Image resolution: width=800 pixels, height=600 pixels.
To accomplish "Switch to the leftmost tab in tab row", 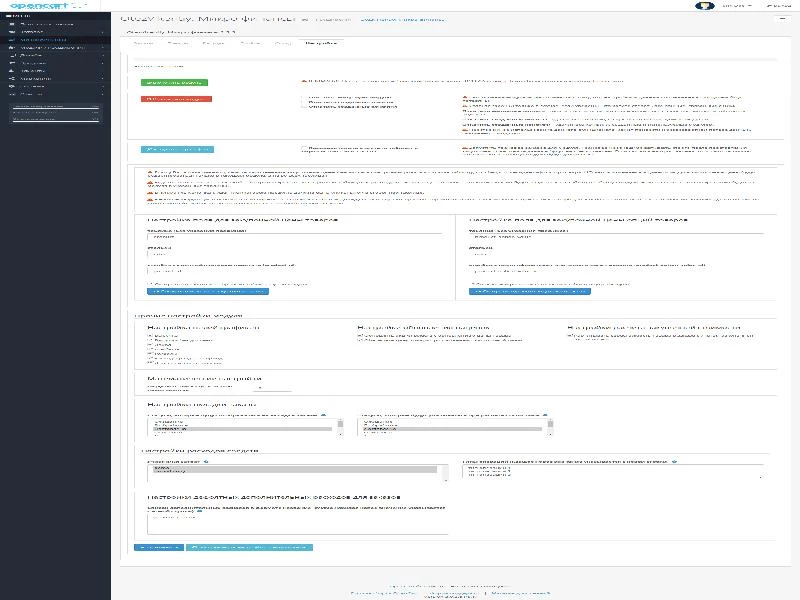I will (x=143, y=43).
